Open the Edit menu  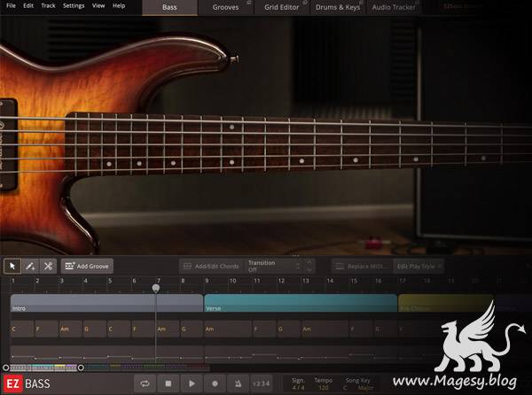[x=28, y=6]
